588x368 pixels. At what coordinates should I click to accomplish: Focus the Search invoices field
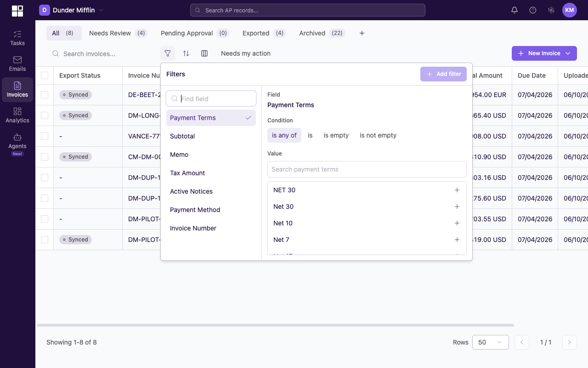click(x=103, y=54)
